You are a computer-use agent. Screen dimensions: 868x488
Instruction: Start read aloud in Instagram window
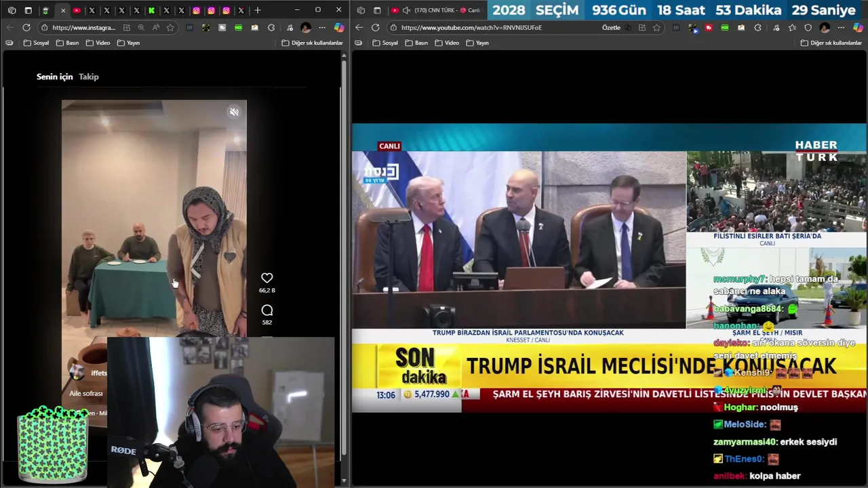tap(156, 28)
